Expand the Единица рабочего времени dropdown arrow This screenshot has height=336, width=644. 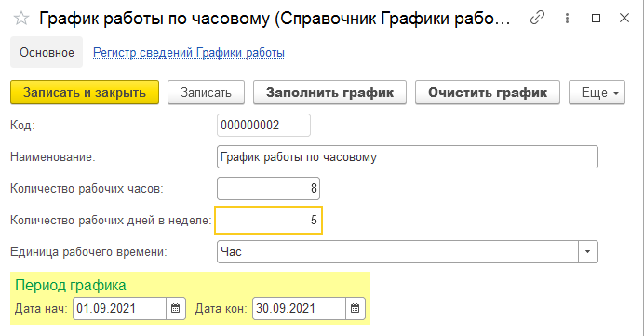point(588,252)
